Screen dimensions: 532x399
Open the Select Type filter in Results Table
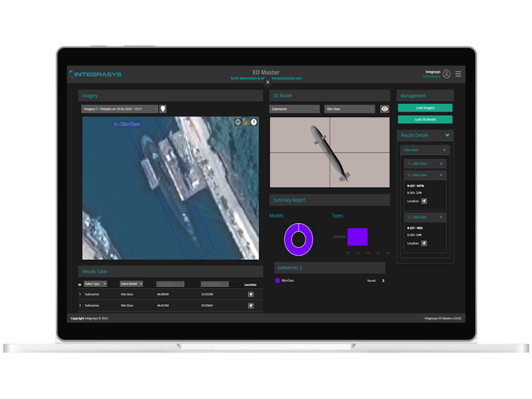coord(96,284)
